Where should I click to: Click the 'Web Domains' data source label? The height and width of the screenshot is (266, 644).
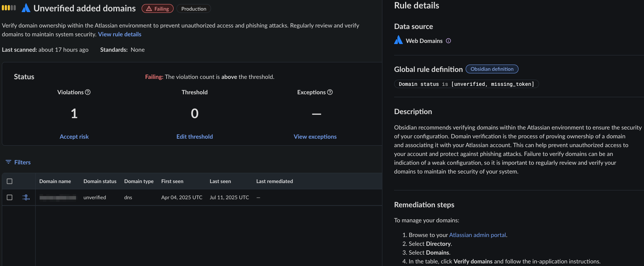424,41
